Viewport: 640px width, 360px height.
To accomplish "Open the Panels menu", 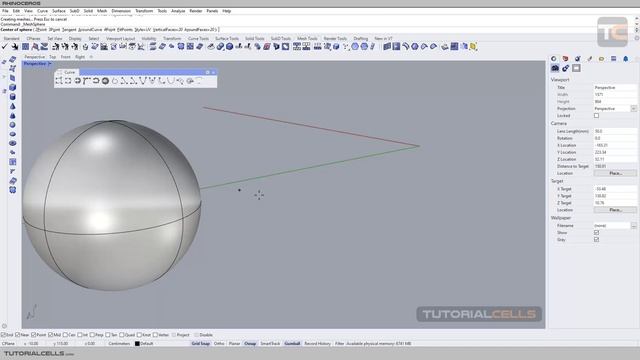I will point(212,11).
